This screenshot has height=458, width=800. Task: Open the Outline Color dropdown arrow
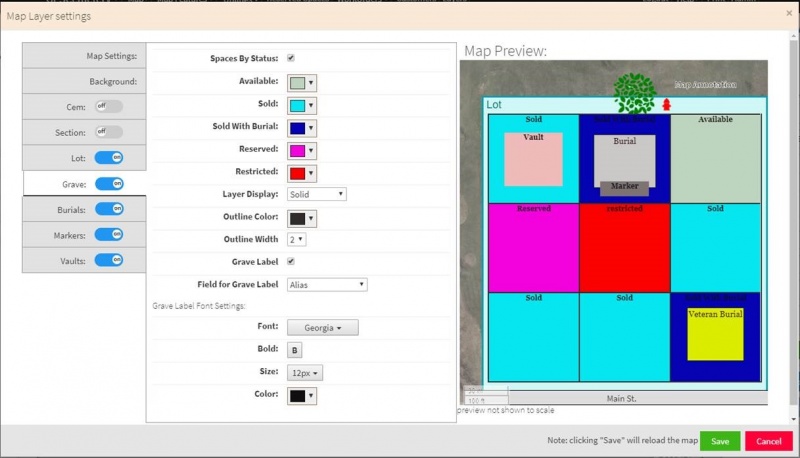point(311,218)
